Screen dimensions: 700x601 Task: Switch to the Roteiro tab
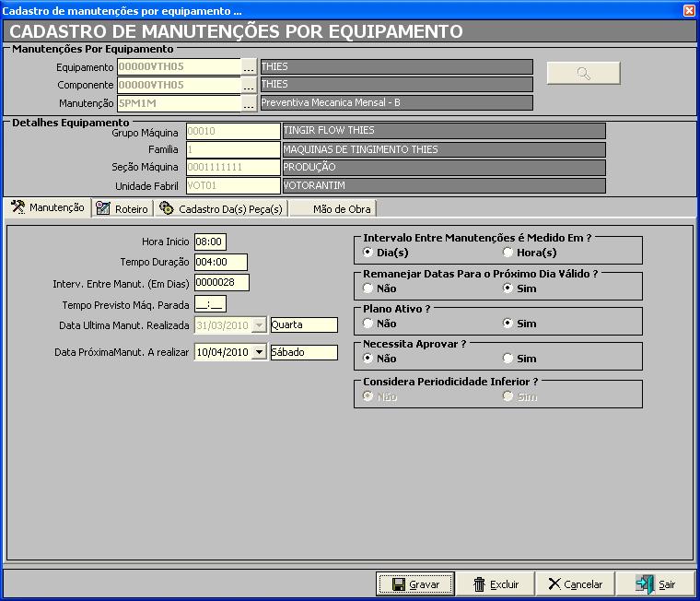[x=122, y=209]
